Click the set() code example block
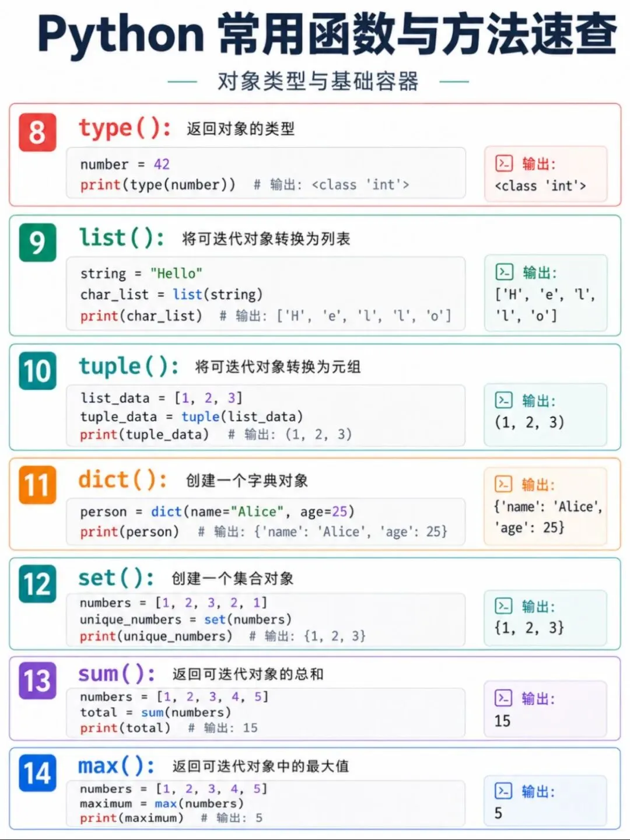 point(266,619)
